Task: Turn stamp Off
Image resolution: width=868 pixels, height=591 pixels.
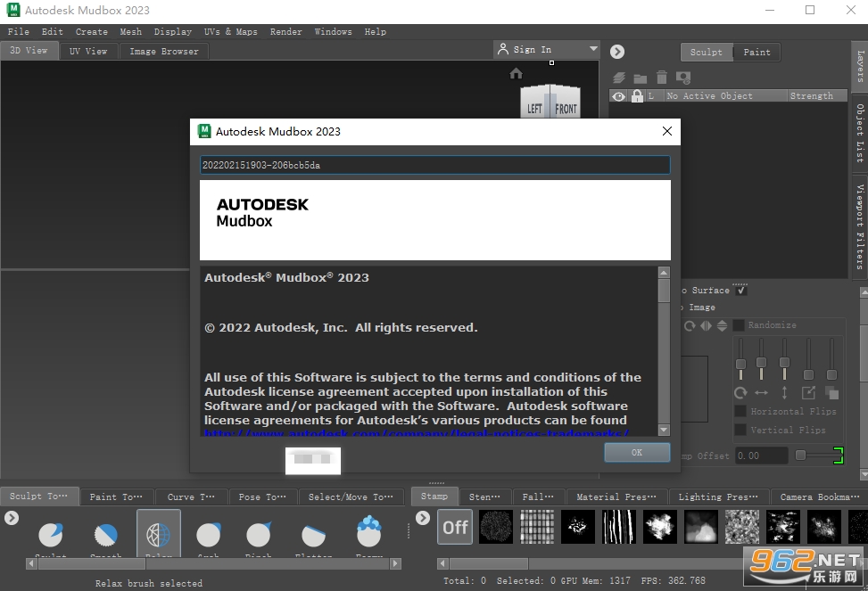Action: [455, 527]
